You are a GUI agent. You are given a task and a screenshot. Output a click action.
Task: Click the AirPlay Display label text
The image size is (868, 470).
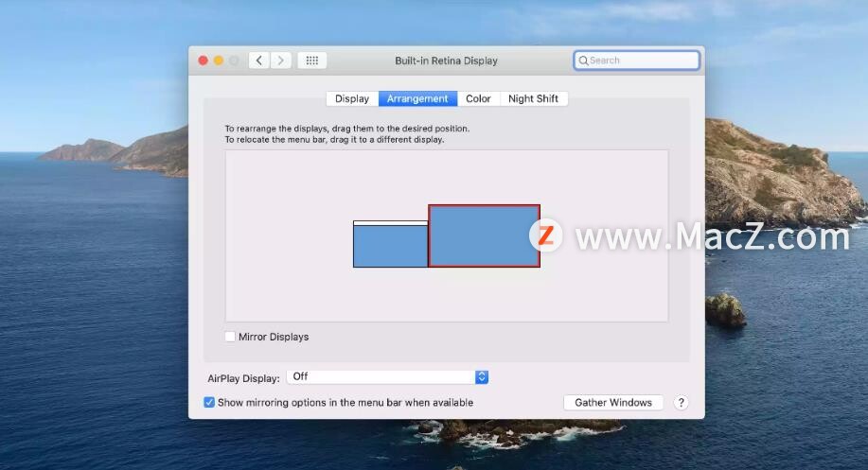point(243,378)
